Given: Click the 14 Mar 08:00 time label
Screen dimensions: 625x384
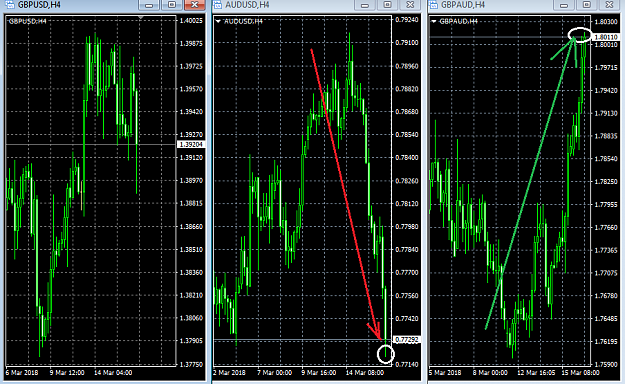Looking at the screenshot, I should 365,373.
